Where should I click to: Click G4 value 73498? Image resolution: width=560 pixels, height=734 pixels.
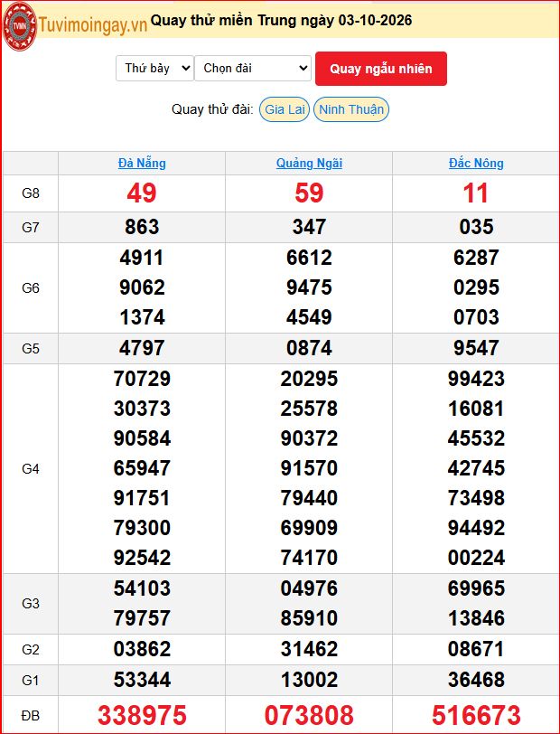point(476,498)
